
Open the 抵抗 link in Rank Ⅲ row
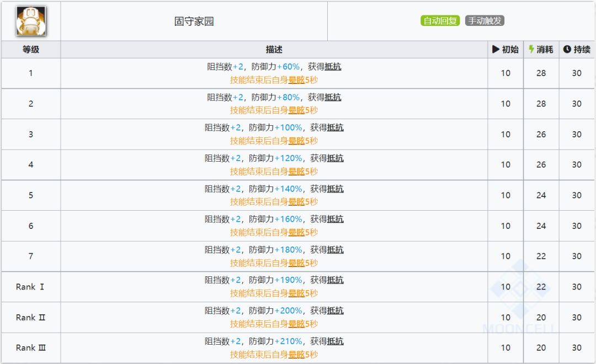point(335,341)
